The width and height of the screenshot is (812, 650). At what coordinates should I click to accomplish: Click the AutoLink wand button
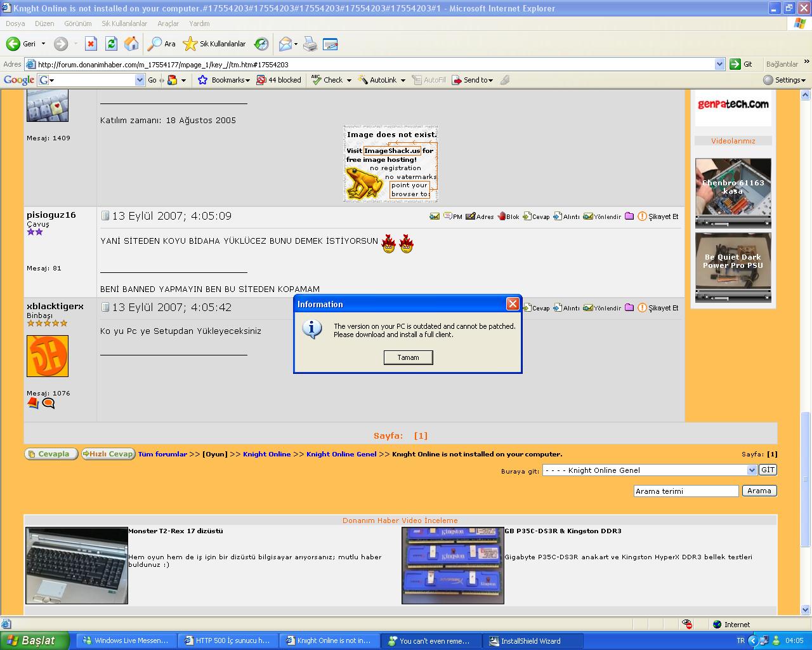click(x=377, y=80)
